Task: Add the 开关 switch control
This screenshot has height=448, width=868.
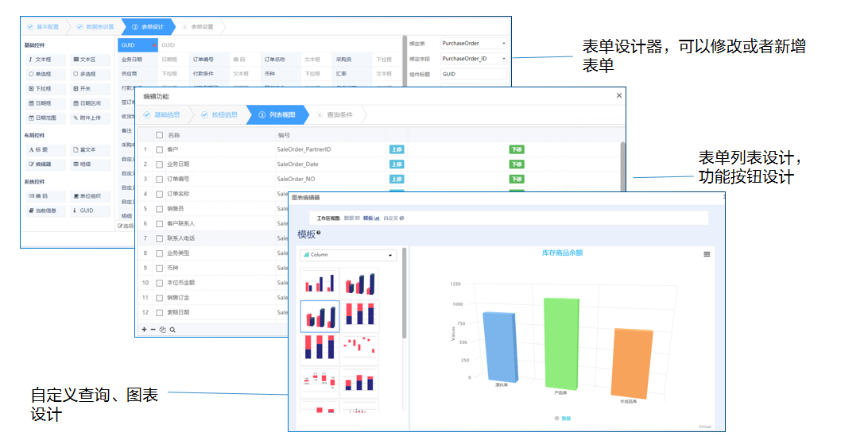Action: coord(90,88)
